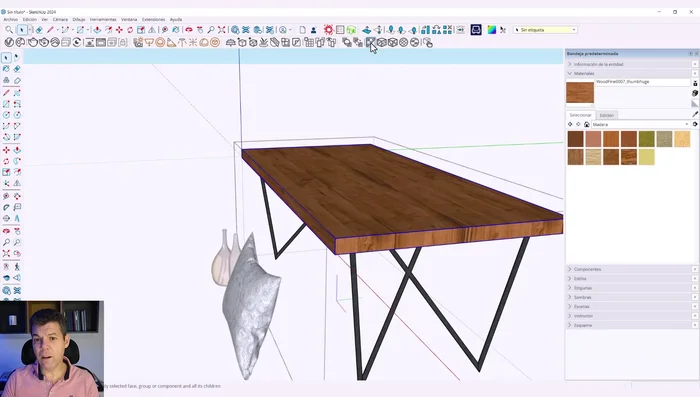This screenshot has height=397, width=700.
Task: Select the Line pencil in left palette
Action: click(x=6, y=93)
